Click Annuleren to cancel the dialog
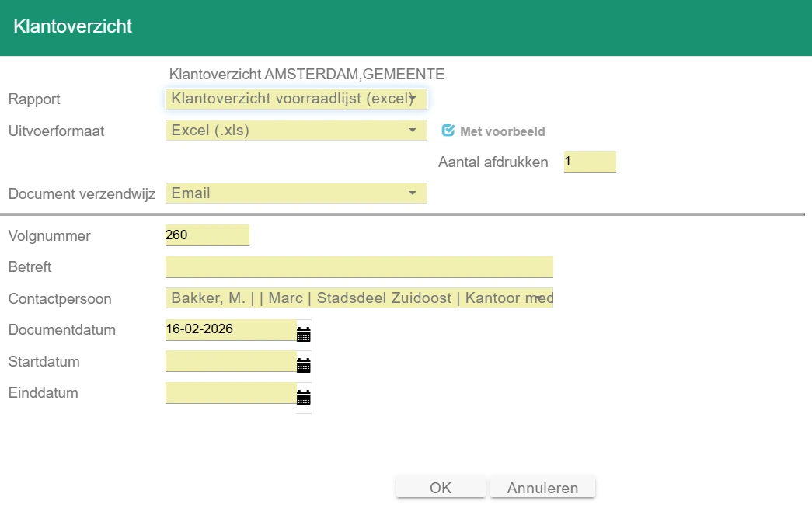Screen dimensions: 812x529 click(542, 488)
